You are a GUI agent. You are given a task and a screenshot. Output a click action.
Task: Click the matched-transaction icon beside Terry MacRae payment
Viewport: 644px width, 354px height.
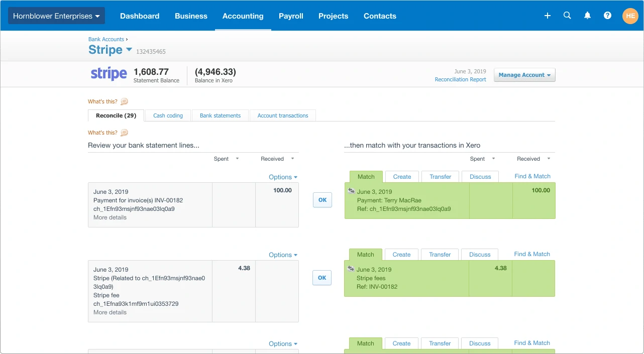pyautogui.click(x=351, y=191)
